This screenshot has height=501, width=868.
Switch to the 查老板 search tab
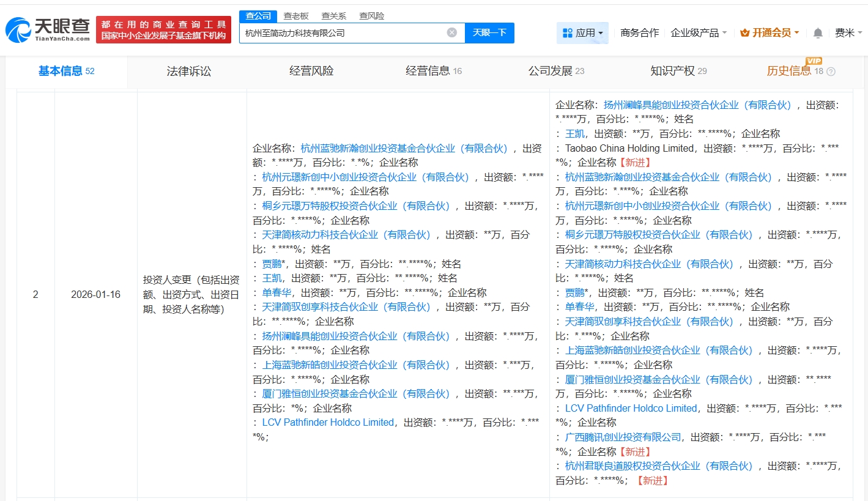[296, 16]
